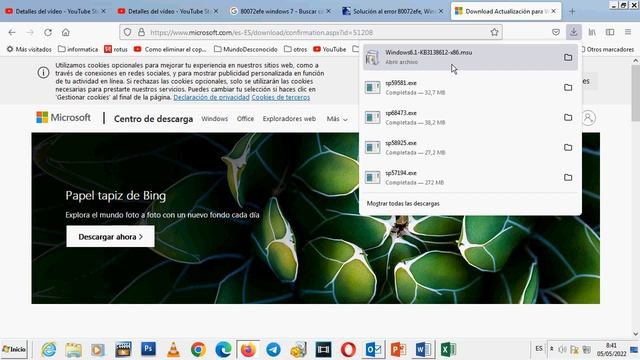Viewport: 640px width, 360px height.
Task: Toggle the Firefox sidebar
Action: coord(610,32)
